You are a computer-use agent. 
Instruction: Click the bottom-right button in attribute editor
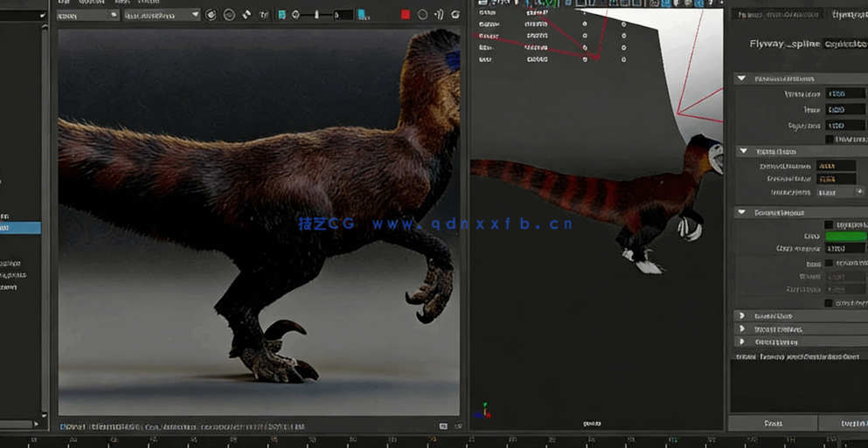(x=846, y=424)
